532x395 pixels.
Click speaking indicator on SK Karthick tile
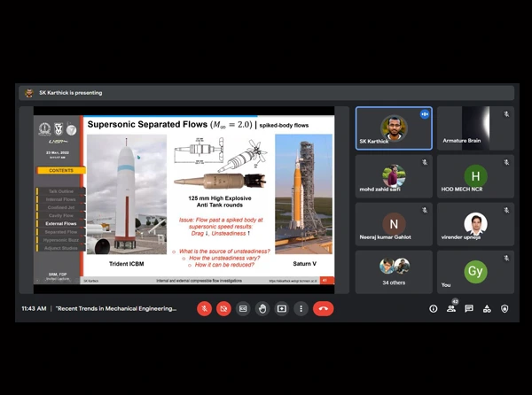425,114
